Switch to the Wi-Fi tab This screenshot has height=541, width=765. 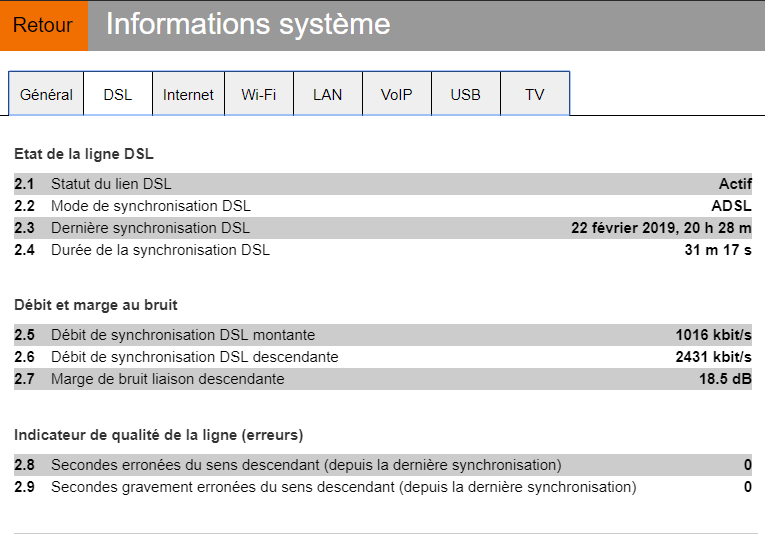tap(259, 95)
